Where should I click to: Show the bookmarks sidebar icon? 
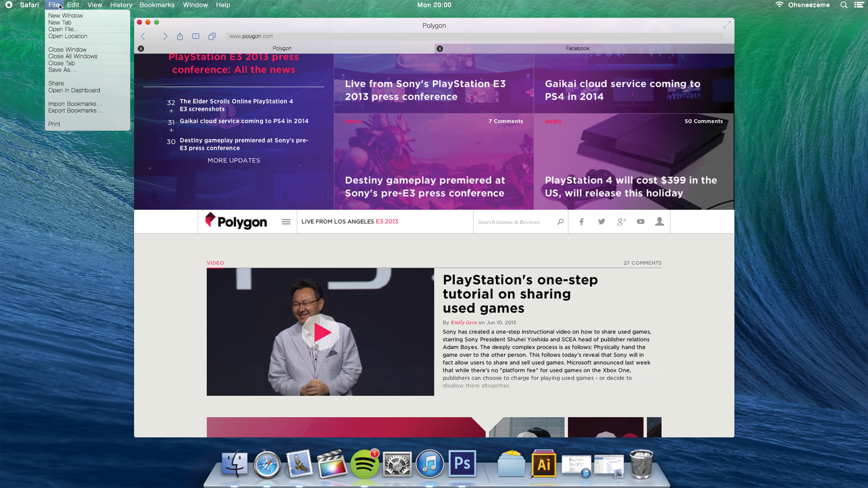point(195,36)
